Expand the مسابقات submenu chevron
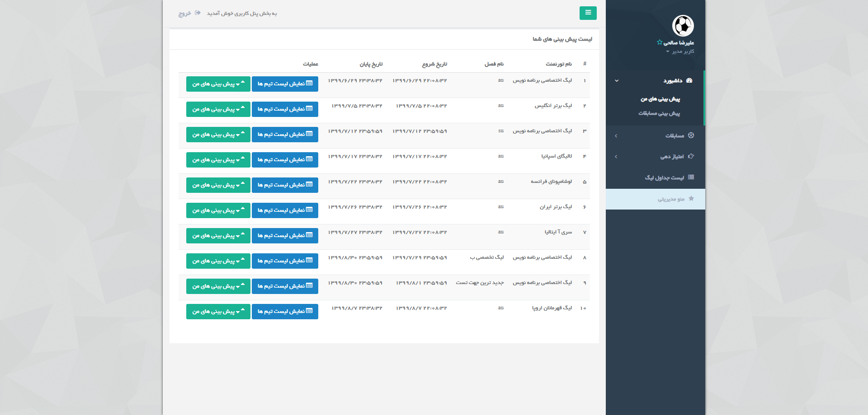This screenshot has height=415, width=868. (x=616, y=136)
